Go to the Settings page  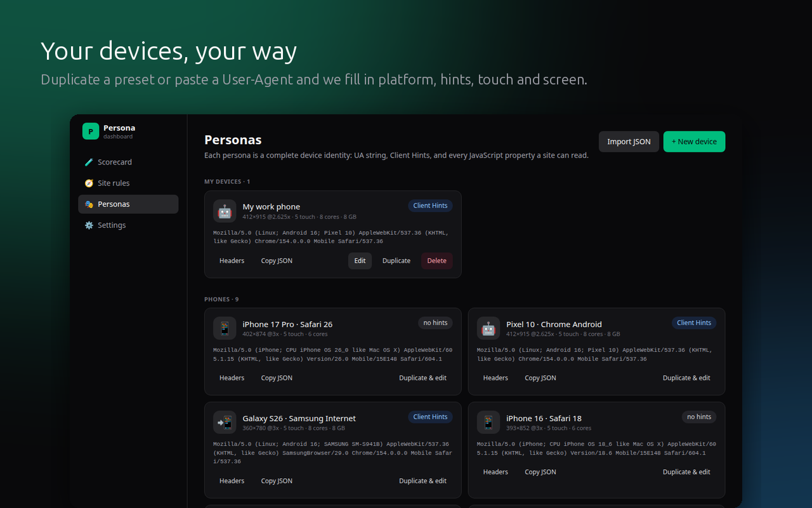tap(128, 225)
